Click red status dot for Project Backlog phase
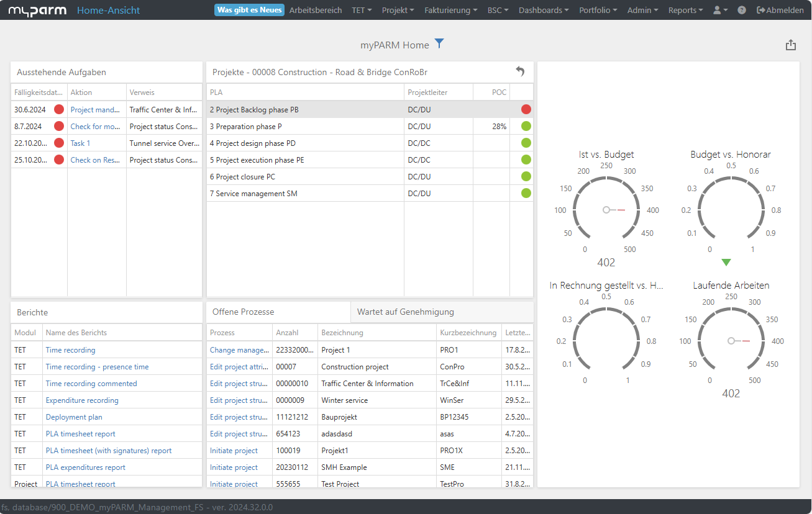The width and height of the screenshot is (812, 514). click(526, 109)
